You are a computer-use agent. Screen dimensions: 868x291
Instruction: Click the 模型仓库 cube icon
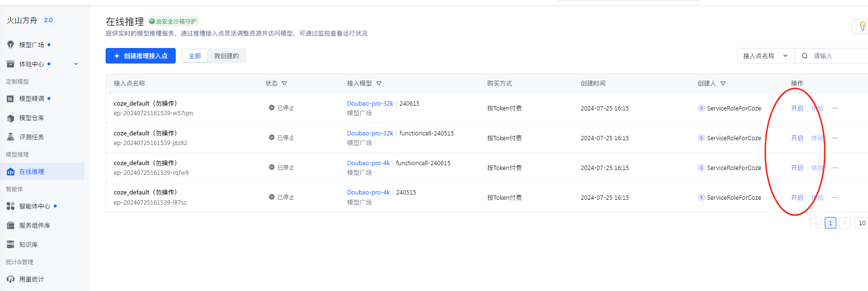[11, 118]
